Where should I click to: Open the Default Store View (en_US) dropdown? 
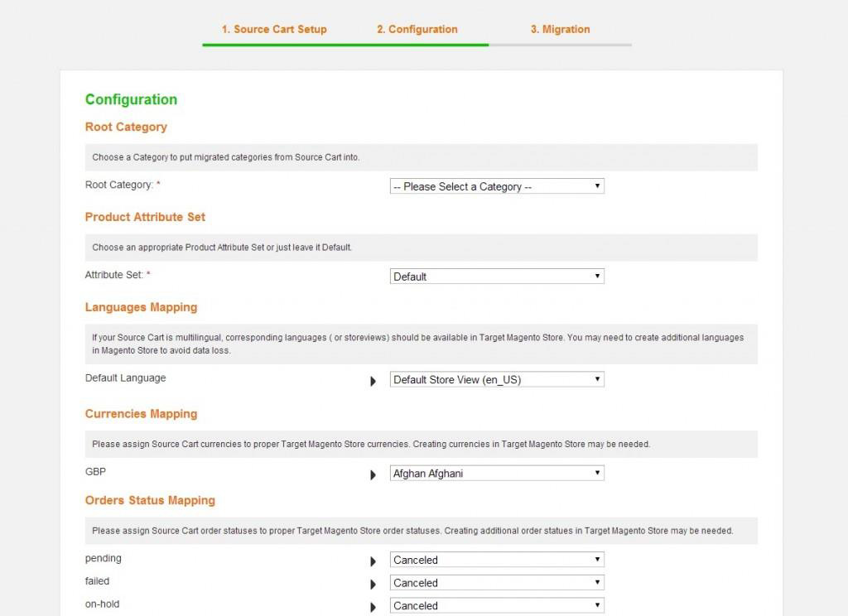tap(496, 378)
